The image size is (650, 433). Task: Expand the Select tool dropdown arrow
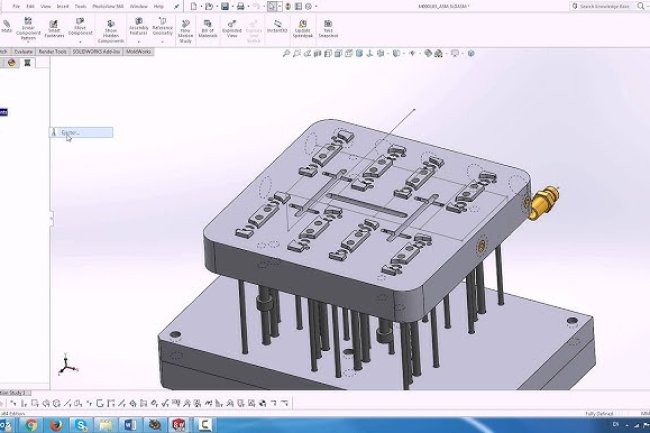click(x=279, y=6)
